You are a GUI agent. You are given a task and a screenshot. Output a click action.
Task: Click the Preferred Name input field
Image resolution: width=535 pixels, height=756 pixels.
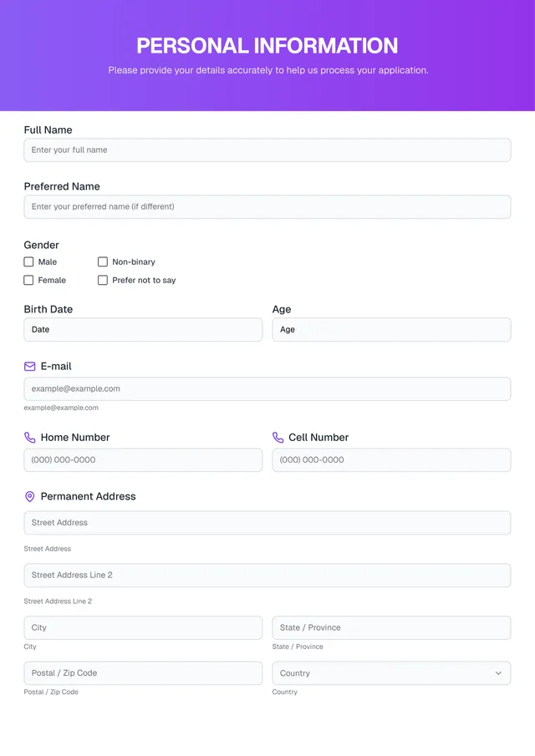pos(267,206)
